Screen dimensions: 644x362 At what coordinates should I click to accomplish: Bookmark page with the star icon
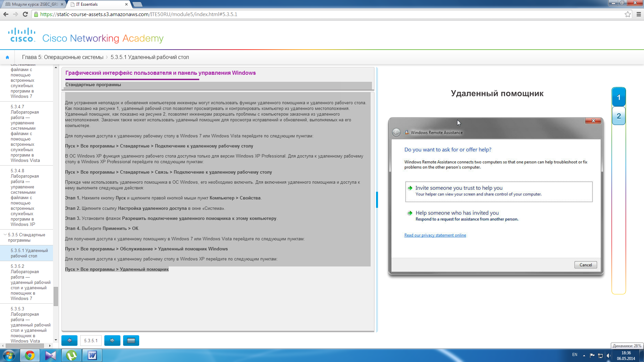tap(628, 14)
